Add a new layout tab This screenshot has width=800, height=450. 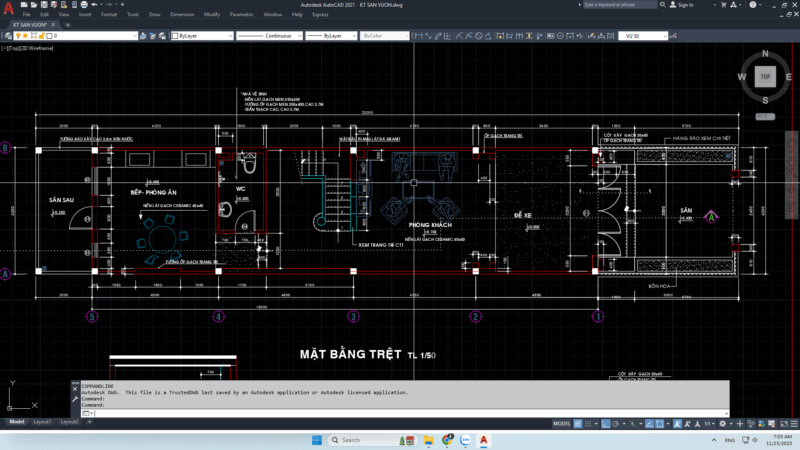click(89, 422)
